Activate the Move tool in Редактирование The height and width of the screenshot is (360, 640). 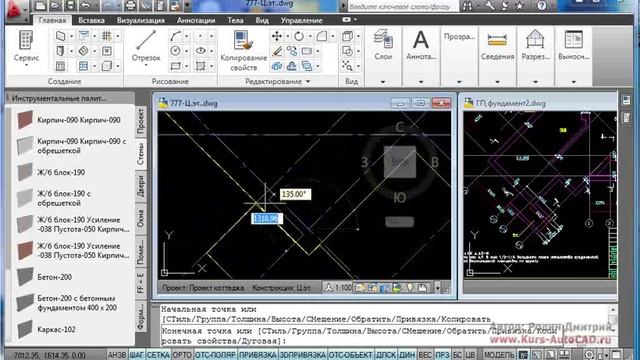(x=277, y=36)
